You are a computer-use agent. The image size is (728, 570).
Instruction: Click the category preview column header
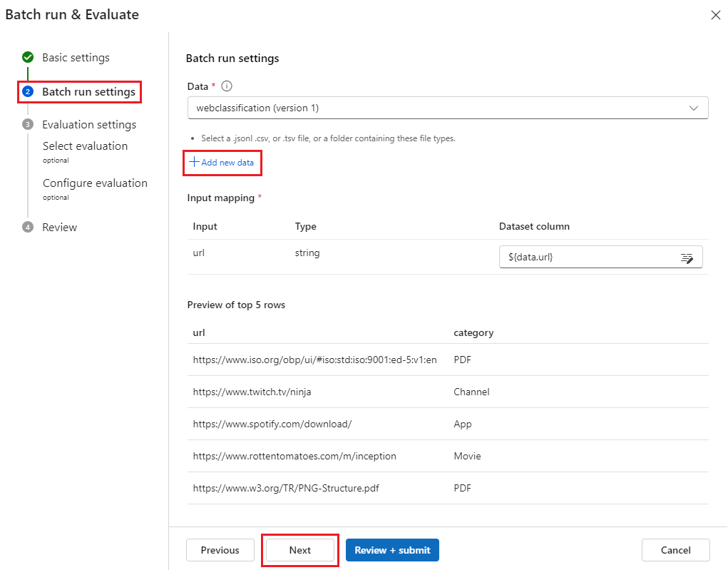click(473, 333)
